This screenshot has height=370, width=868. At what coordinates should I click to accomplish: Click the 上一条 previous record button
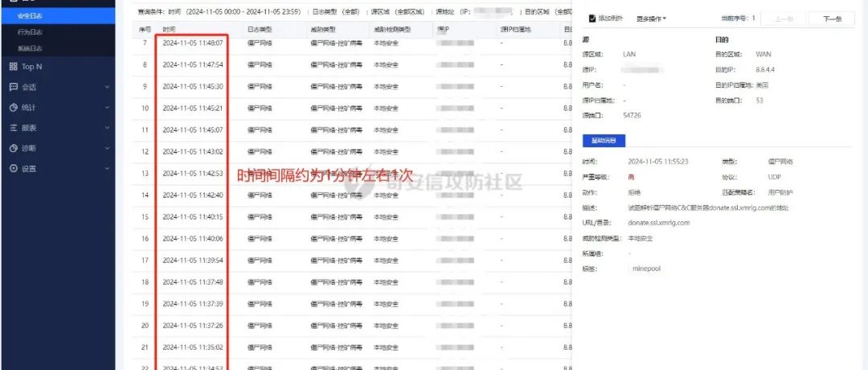point(784,18)
